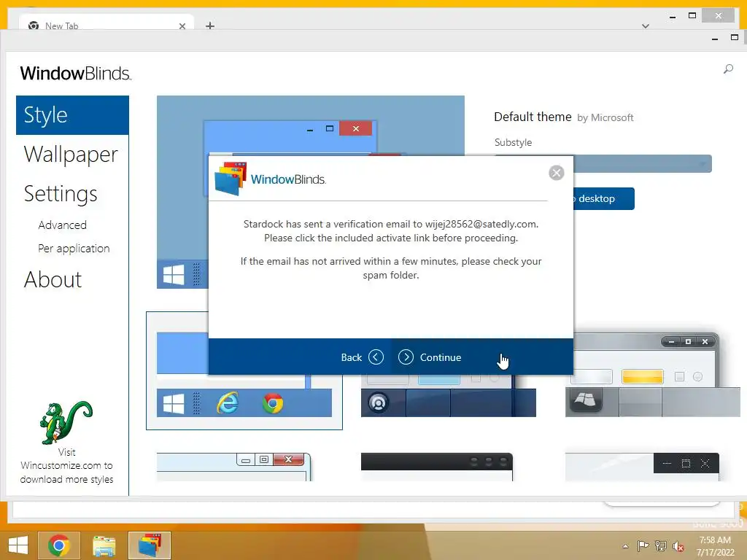This screenshot has height=560, width=747.
Task: Select the Aero-like style thumbnail with red close
Action: coord(234,467)
